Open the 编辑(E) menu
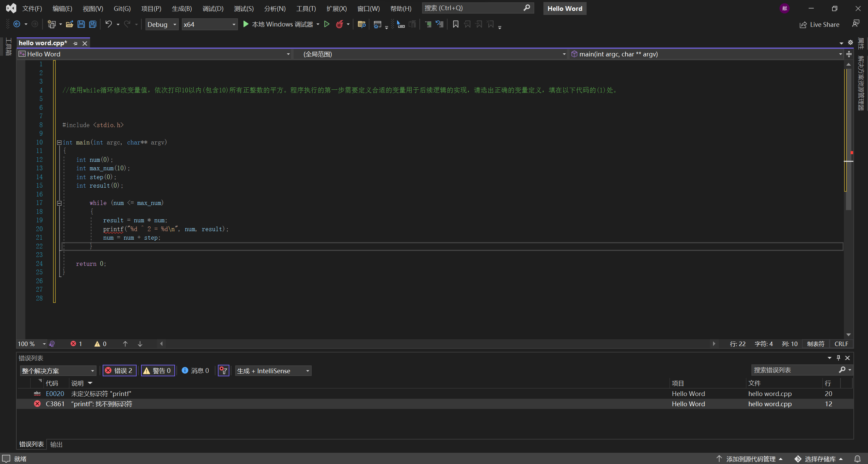 point(62,8)
